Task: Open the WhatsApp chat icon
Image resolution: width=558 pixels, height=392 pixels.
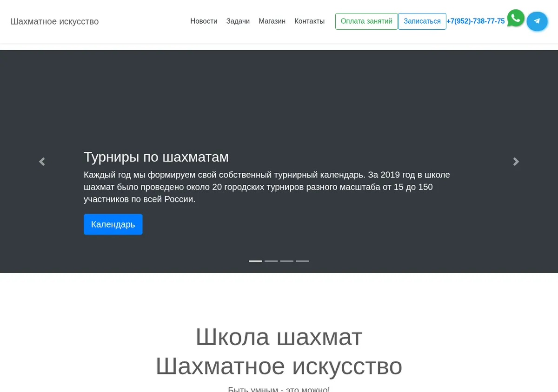Action: (x=516, y=18)
